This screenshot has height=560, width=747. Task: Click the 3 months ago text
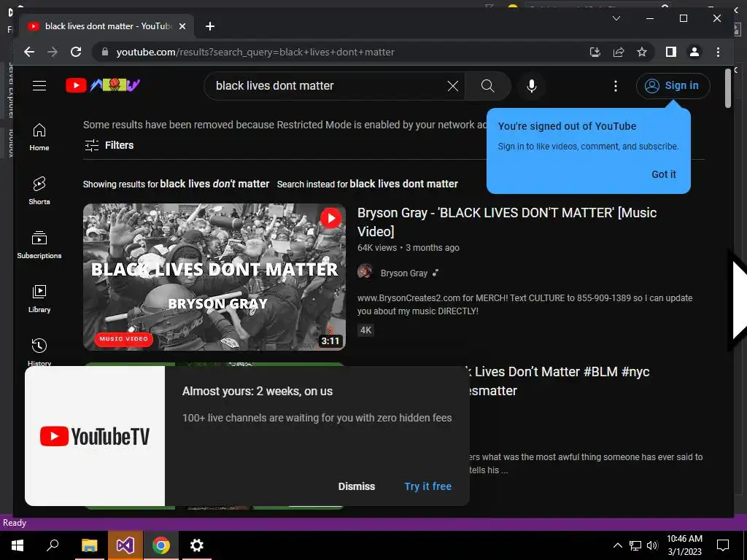click(433, 248)
